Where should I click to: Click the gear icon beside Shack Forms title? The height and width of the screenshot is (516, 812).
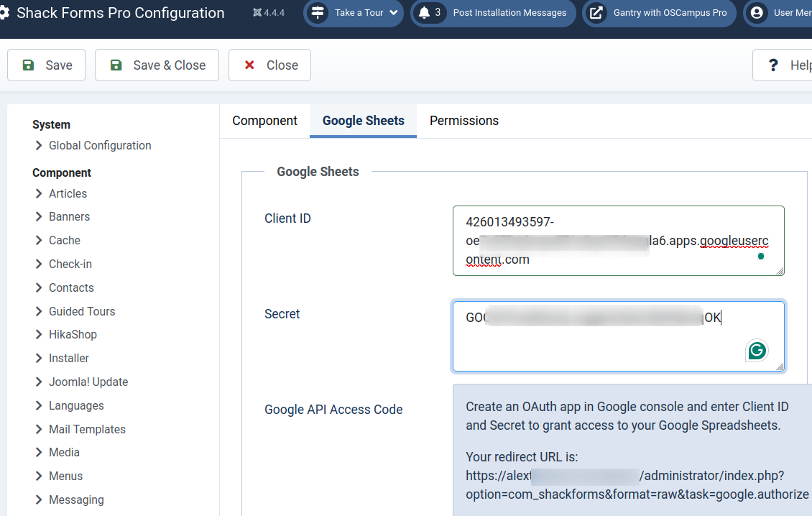coord(4,13)
